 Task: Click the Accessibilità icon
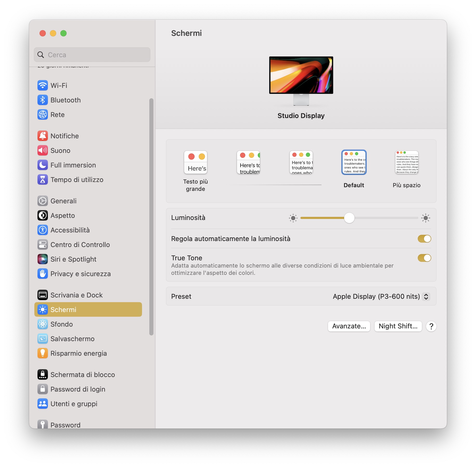point(42,230)
